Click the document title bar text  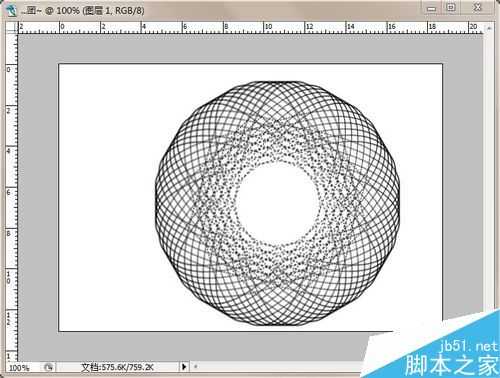click(x=83, y=11)
